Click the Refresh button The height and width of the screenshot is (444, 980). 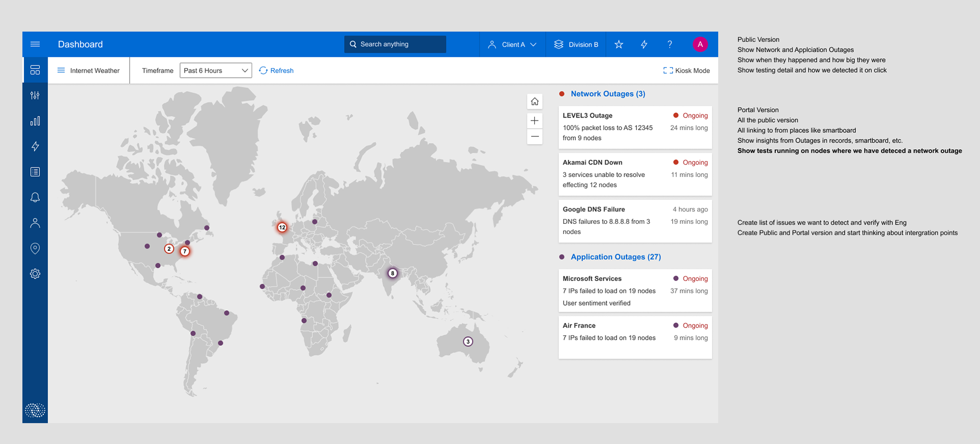pos(276,71)
